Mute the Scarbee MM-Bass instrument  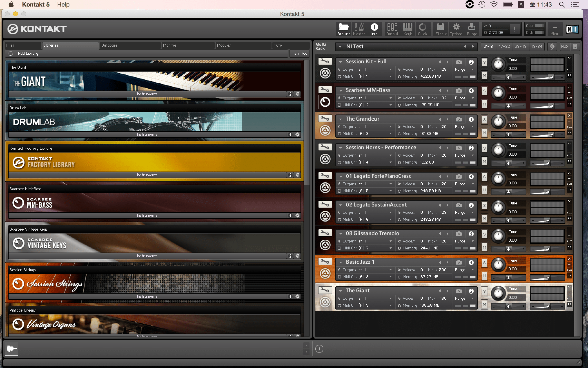(x=484, y=104)
